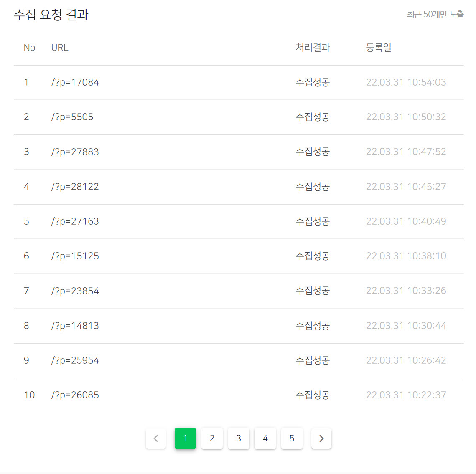This screenshot has width=476, height=474.
Task: Click the currently active page 1 button
Action: pyautogui.click(x=185, y=438)
